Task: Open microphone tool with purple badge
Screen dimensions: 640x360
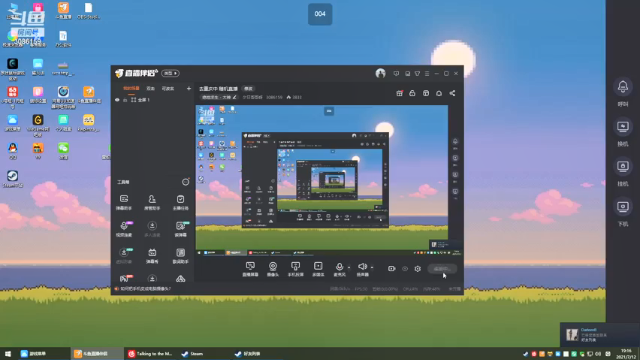Action: [124, 229]
